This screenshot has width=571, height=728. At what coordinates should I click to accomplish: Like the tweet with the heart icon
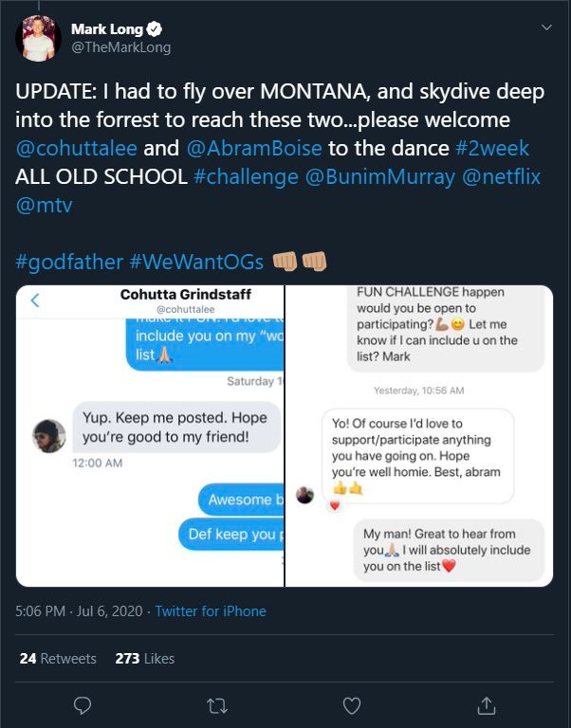pos(352,705)
